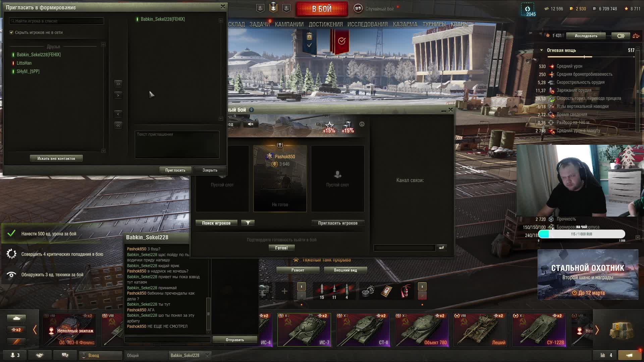Open the player search filter funnel icon

point(248,223)
